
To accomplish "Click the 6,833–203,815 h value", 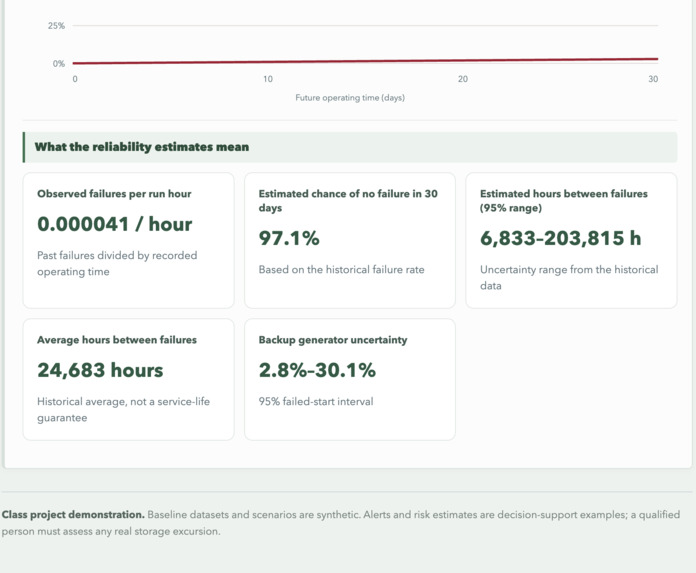I will [x=561, y=238].
